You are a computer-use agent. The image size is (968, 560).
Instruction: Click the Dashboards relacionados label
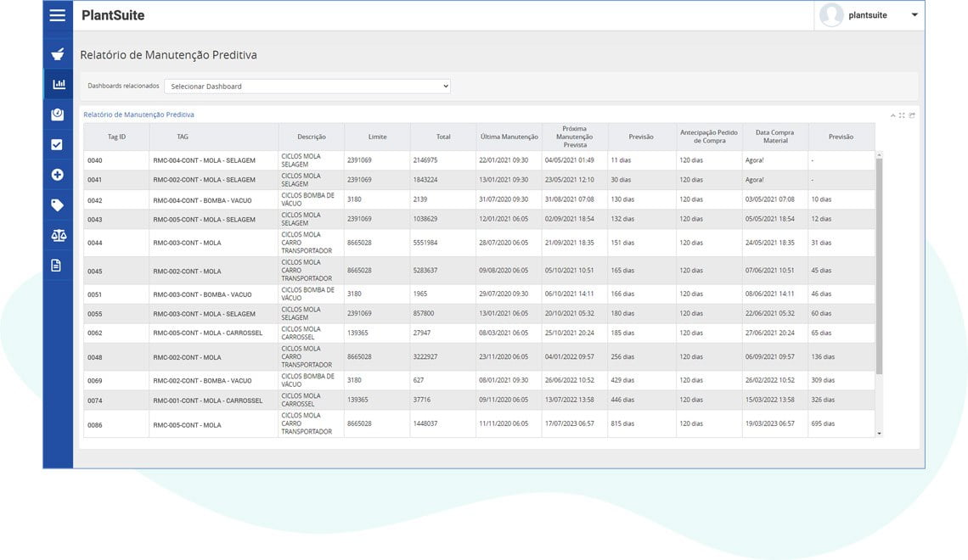click(x=123, y=86)
